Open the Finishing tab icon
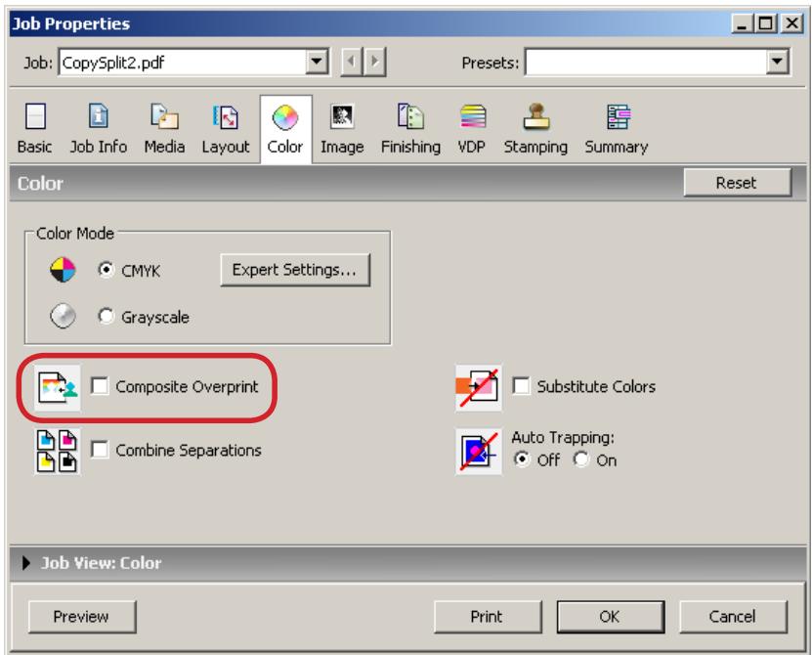812x655 pixels. point(410,115)
